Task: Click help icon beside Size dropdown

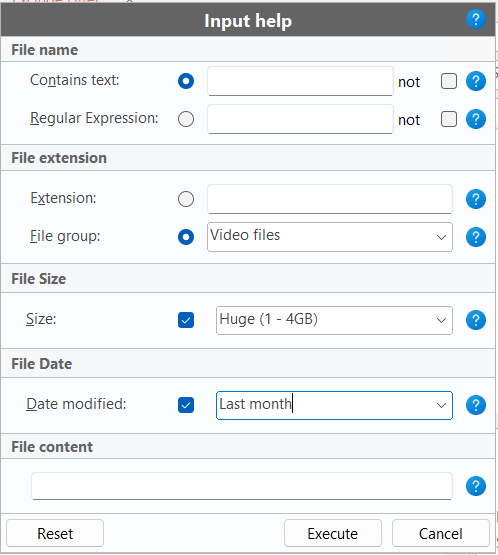Action: click(x=476, y=320)
